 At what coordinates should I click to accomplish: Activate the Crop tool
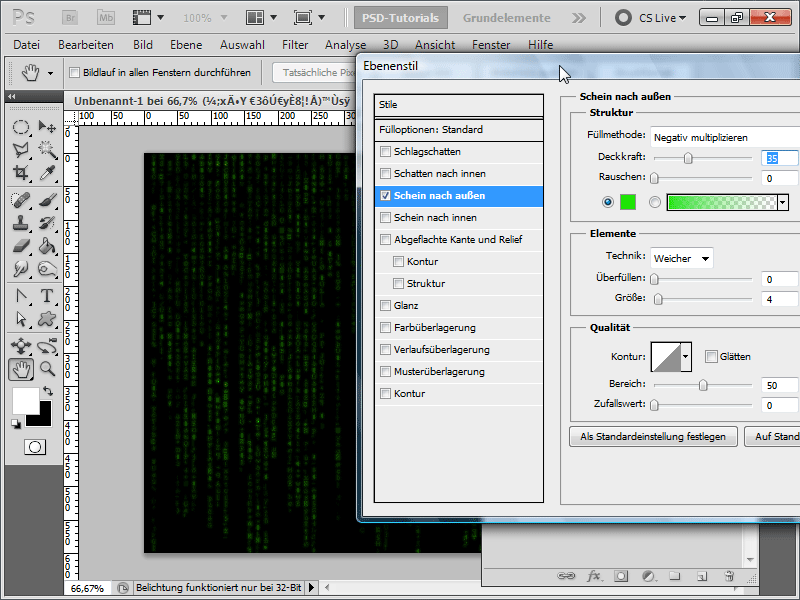[x=20, y=172]
